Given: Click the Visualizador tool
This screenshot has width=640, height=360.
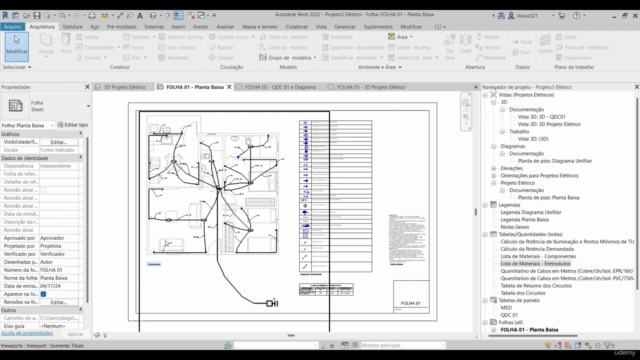Looking at the screenshot, I should click(573, 58).
